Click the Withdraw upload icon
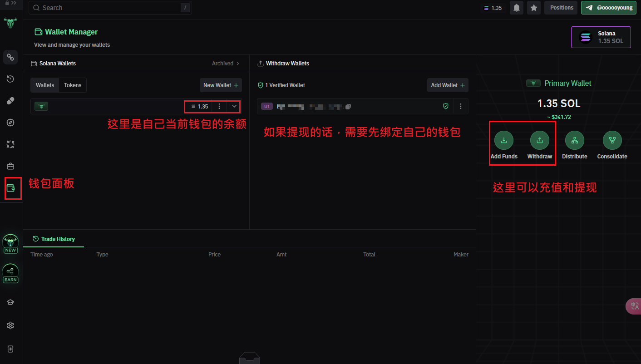 [539, 140]
